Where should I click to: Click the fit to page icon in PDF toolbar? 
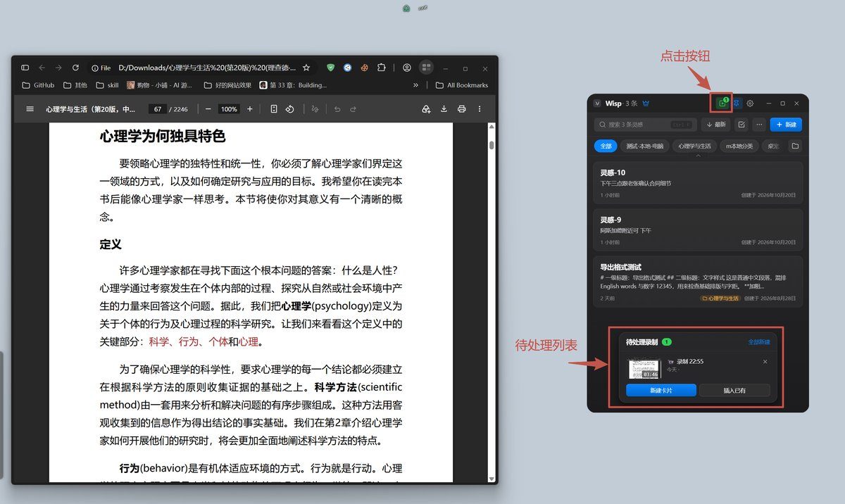click(x=274, y=109)
